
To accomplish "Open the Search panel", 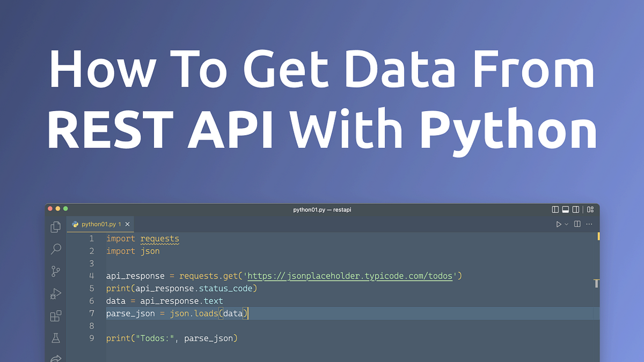I will (55, 249).
